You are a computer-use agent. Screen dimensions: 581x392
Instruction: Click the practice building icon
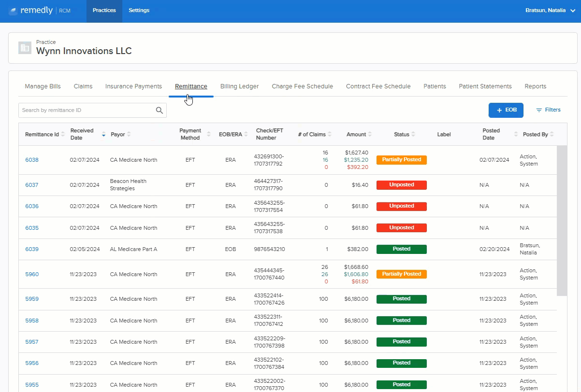[x=25, y=47]
